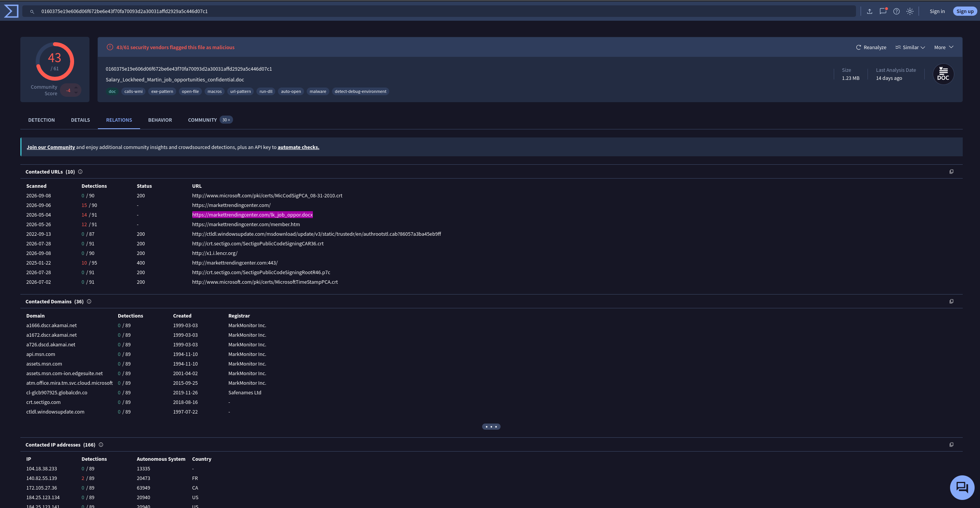
Task: Click IP address 140.82.55.139
Action: click(x=41, y=478)
